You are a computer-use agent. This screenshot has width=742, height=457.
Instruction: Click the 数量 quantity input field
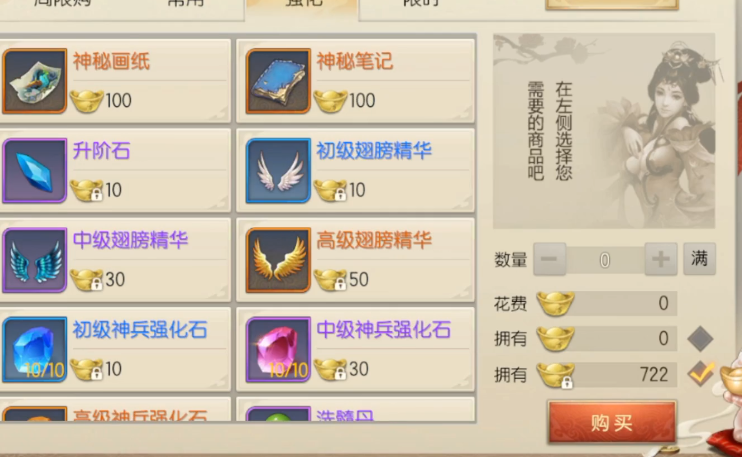tap(605, 260)
